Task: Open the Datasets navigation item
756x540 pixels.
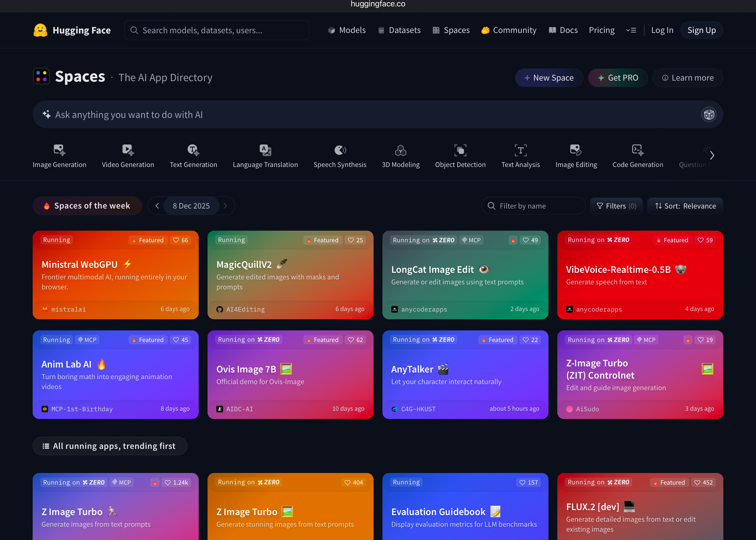Action: pos(399,30)
